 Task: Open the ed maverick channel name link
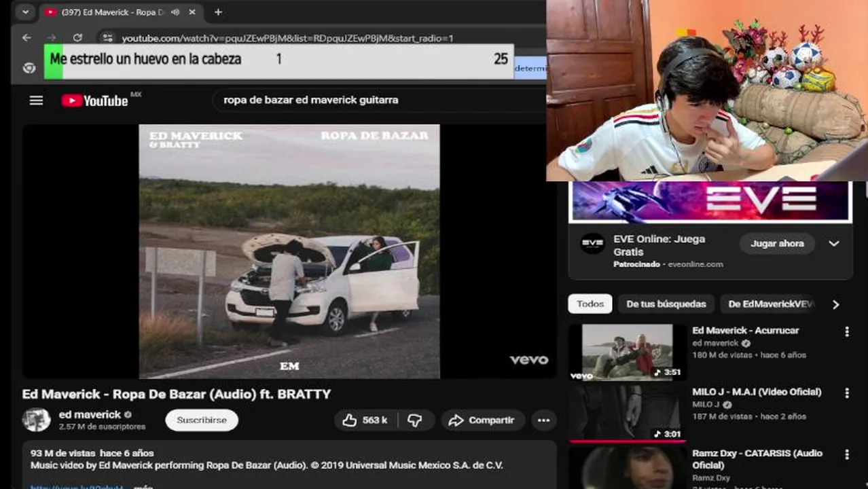click(x=90, y=414)
